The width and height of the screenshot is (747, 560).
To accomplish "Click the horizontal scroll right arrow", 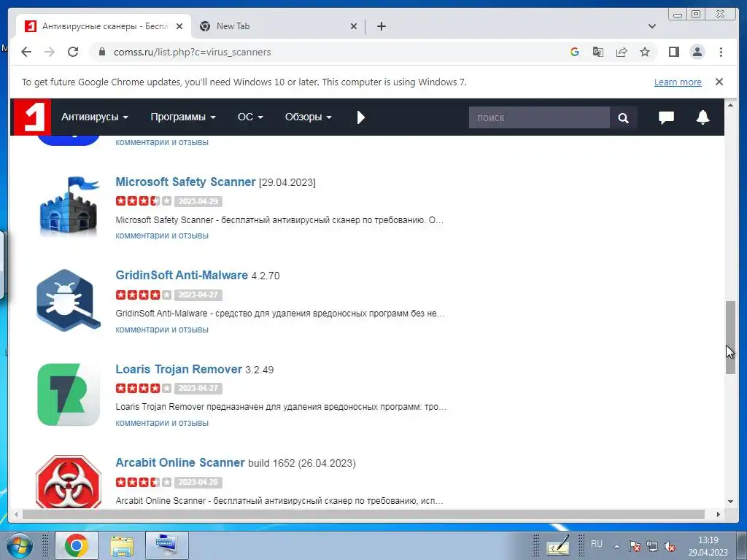I will point(719,514).
